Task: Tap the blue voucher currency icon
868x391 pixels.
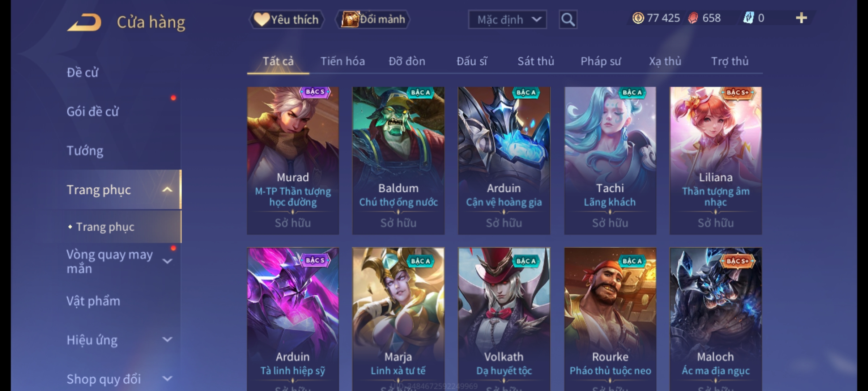Action: (x=748, y=18)
